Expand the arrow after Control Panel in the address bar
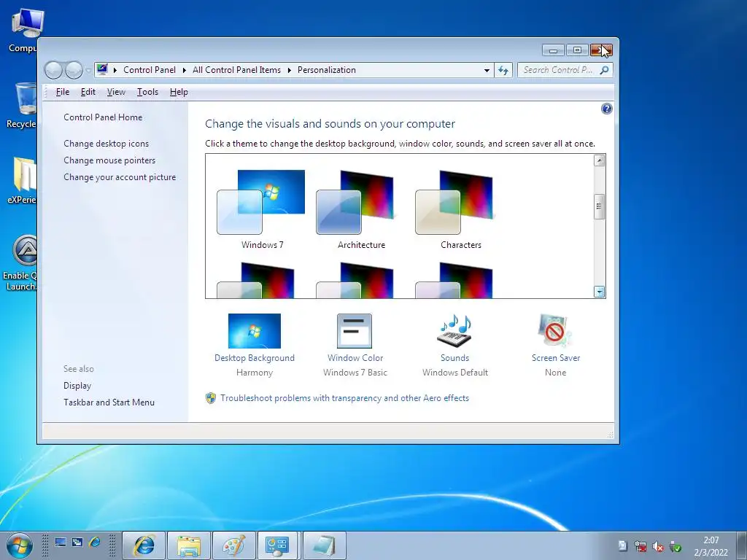This screenshot has height=560, width=747. click(185, 70)
